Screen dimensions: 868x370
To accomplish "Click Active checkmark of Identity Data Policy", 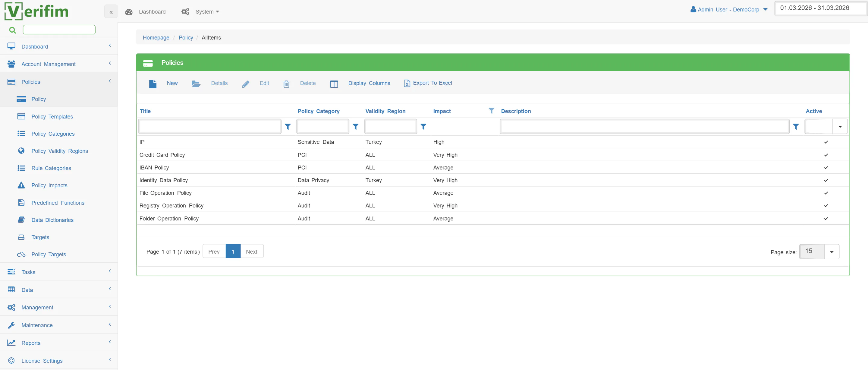I will [x=826, y=180].
